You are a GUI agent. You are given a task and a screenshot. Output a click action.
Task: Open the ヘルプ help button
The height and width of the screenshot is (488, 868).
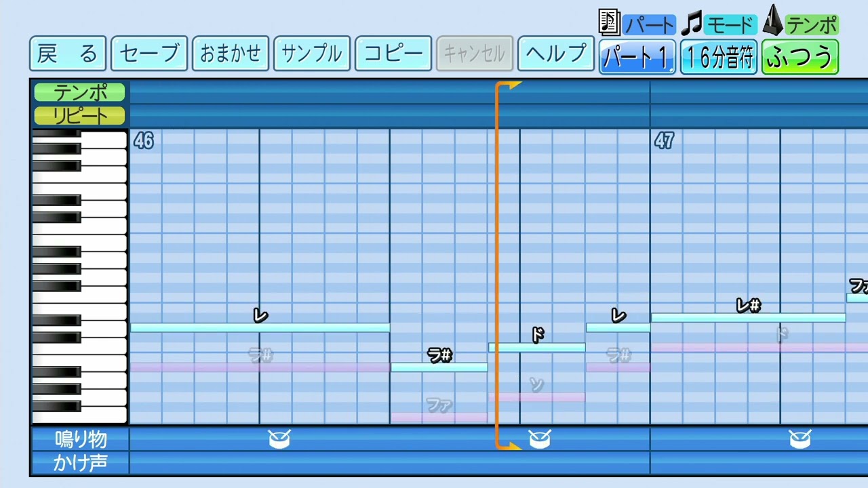(x=556, y=54)
